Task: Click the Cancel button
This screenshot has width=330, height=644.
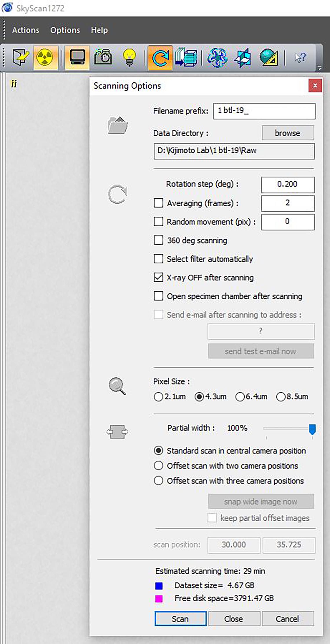Action: [x=288, y=619]
